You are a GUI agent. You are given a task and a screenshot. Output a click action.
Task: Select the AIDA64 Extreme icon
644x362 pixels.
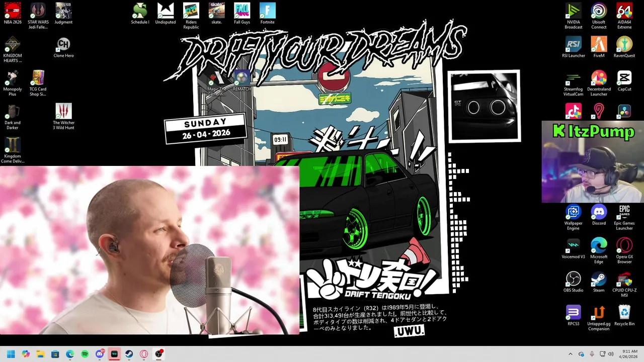pos(624,16)
